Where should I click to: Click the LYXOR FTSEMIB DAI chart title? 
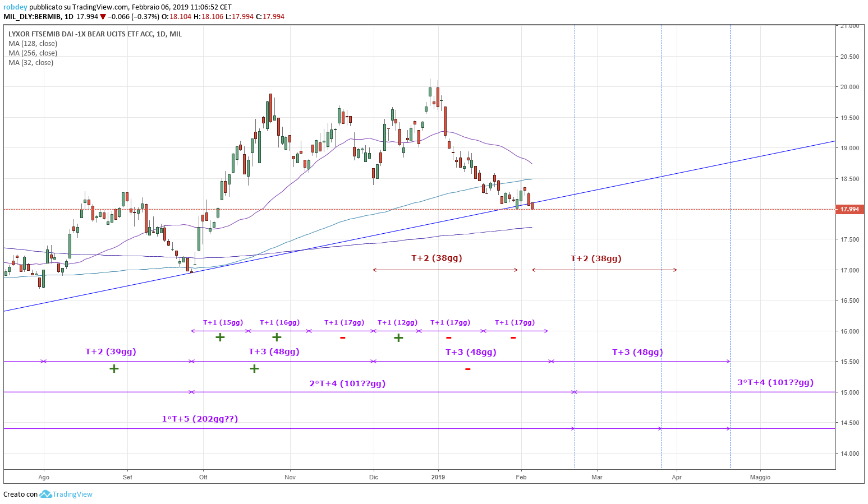[x=95, y=34]
